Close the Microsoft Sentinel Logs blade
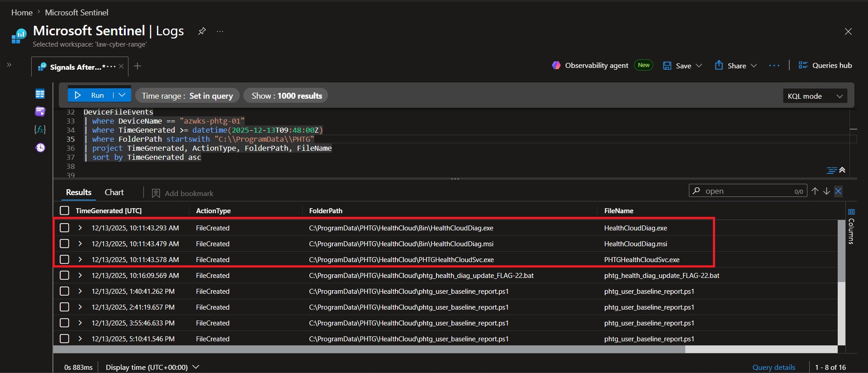The height and width of the screenshot is (373, 868). coord(848,32)
